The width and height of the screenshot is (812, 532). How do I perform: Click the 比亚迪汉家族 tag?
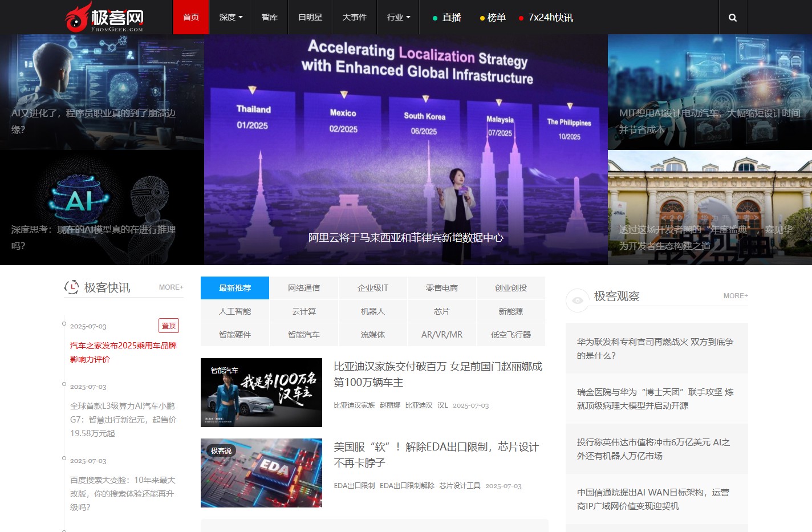pyautogui.click(x=354, y=405)
